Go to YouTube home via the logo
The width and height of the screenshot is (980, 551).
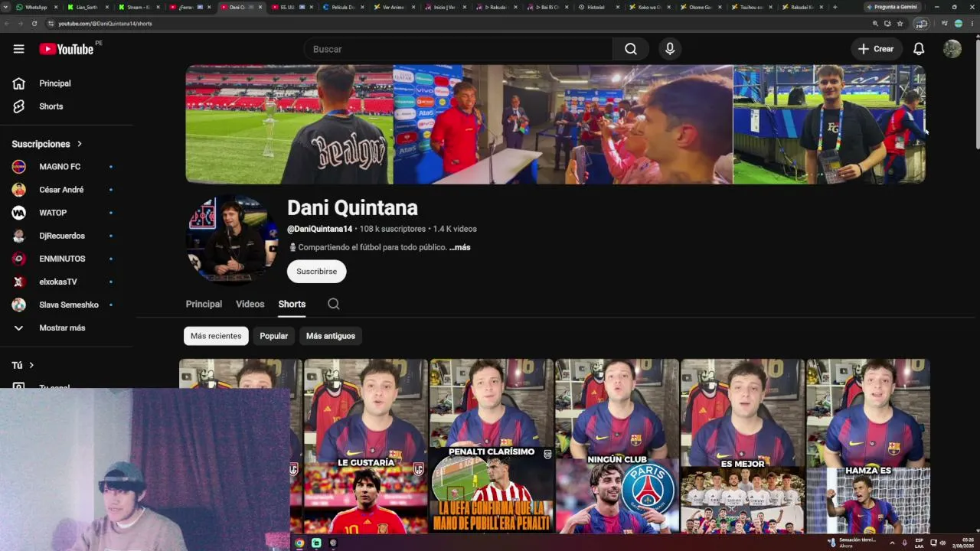click(x=67, y=49)
